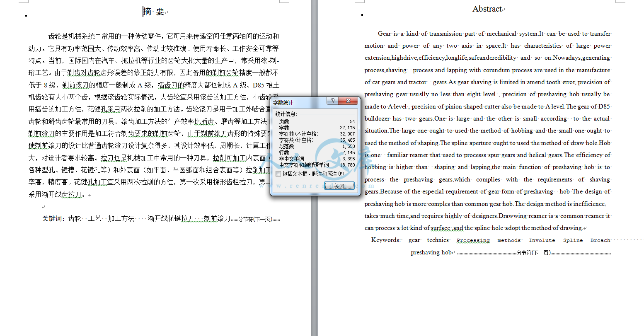Click the 字数统计 dialog title bar
Screen dimensions: 644x336
[x=298, y=102]
